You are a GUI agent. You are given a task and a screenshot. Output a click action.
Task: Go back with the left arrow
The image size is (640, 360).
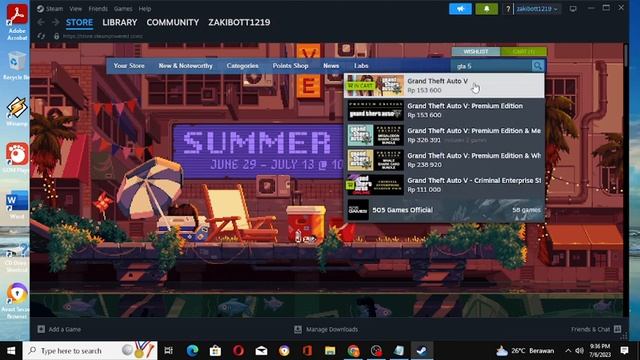tap(41, 22)
